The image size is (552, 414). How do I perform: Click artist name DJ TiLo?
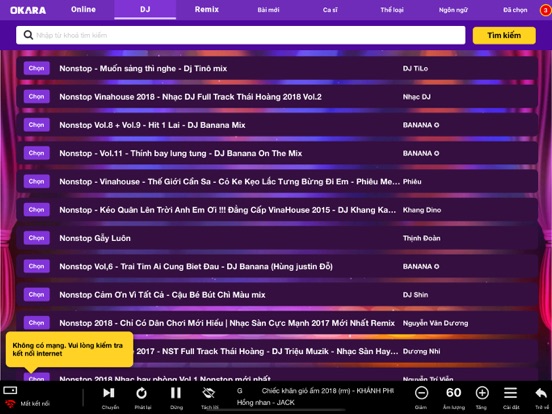[x=415, y=69]
